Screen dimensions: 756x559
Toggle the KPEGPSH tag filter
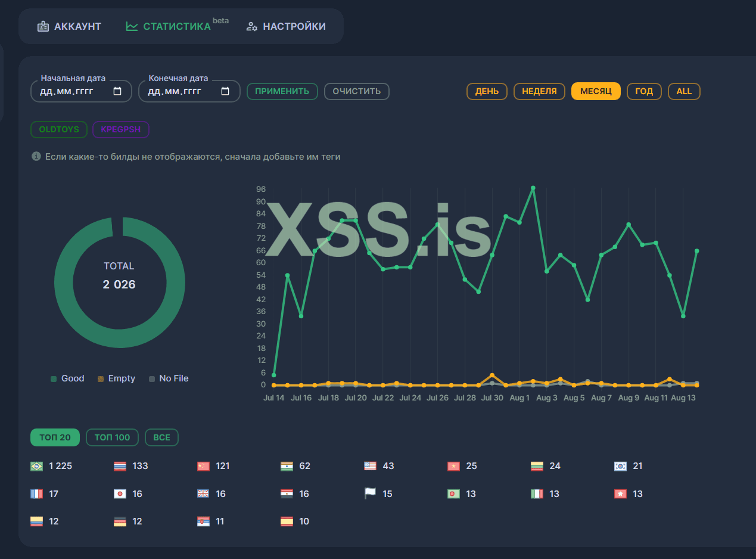coord(121,129)
